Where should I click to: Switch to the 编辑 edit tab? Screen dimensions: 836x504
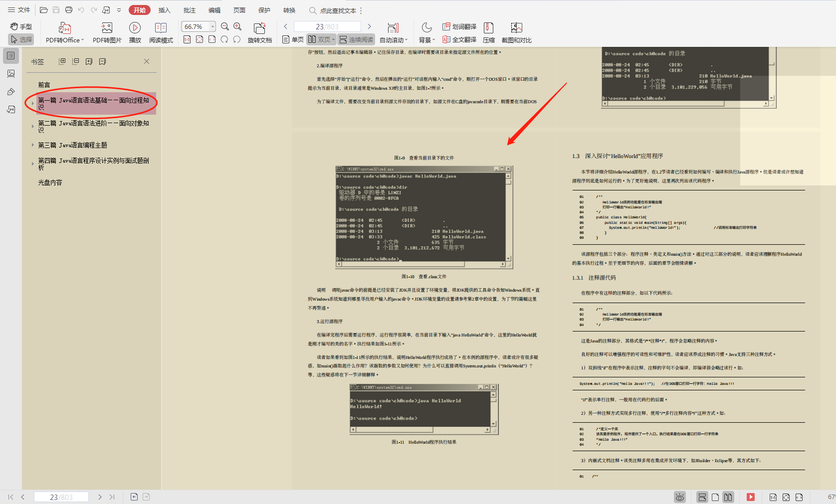click(214, 10)
